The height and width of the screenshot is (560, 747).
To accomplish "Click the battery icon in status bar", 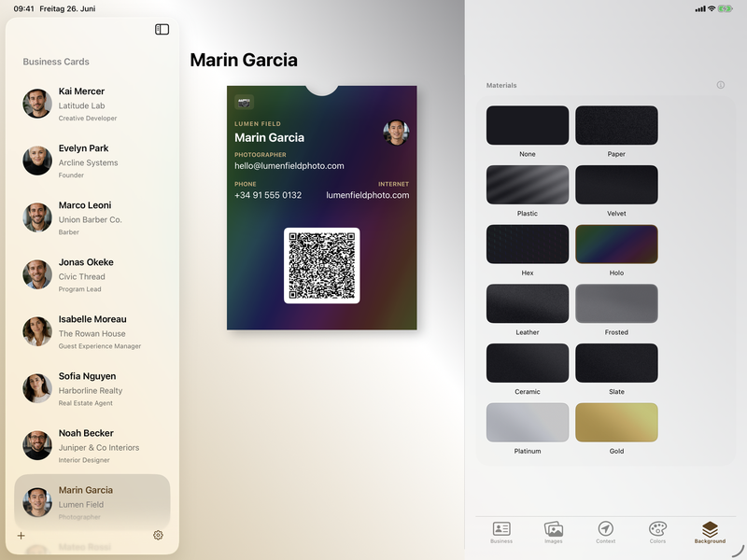I will point(726,8).
